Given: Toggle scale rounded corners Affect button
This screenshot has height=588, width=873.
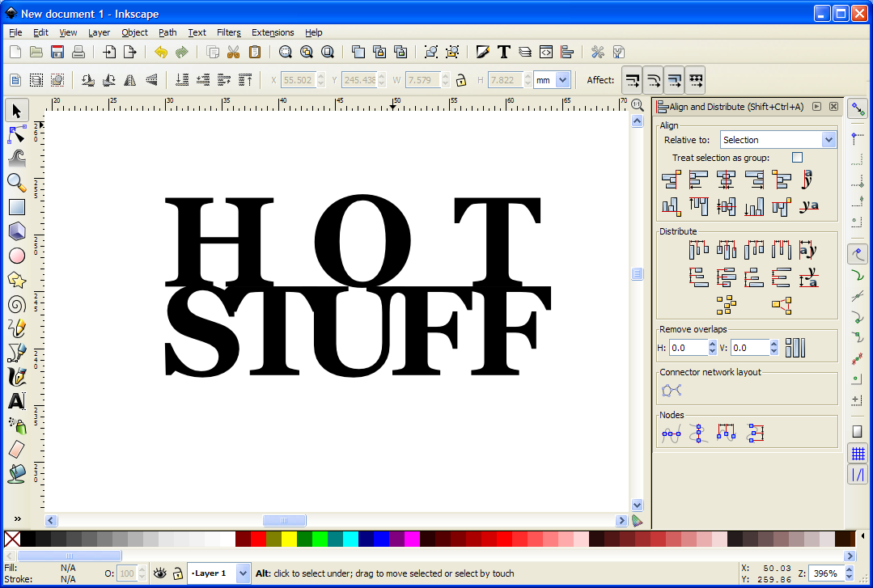Looking at the screenshot, I should [654, 80].
